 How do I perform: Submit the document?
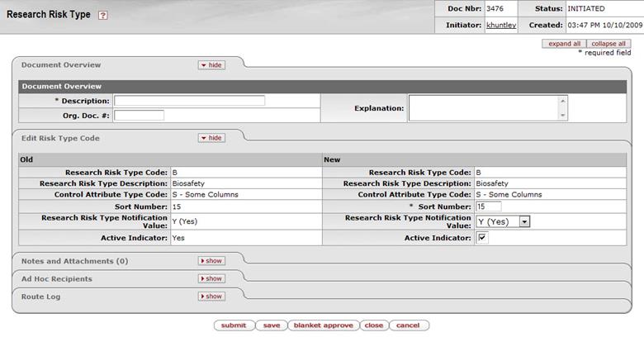tap(234, 325)
